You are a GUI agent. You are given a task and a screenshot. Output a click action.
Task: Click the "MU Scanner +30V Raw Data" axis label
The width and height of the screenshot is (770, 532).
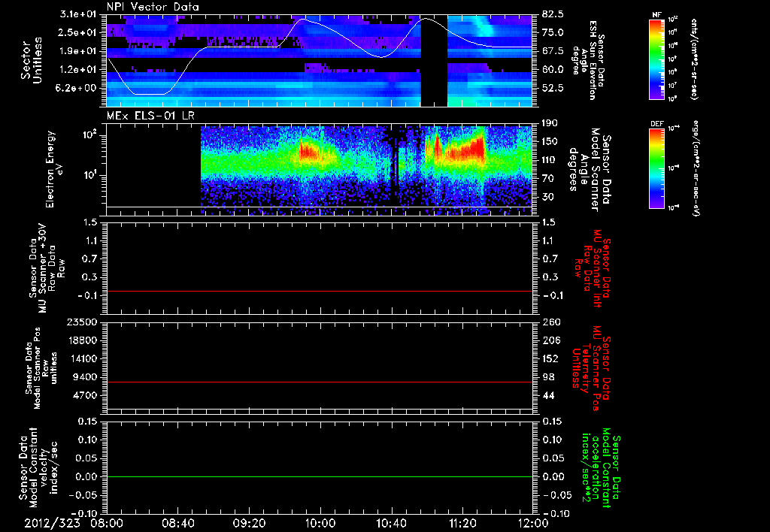(x=47, y=269)
